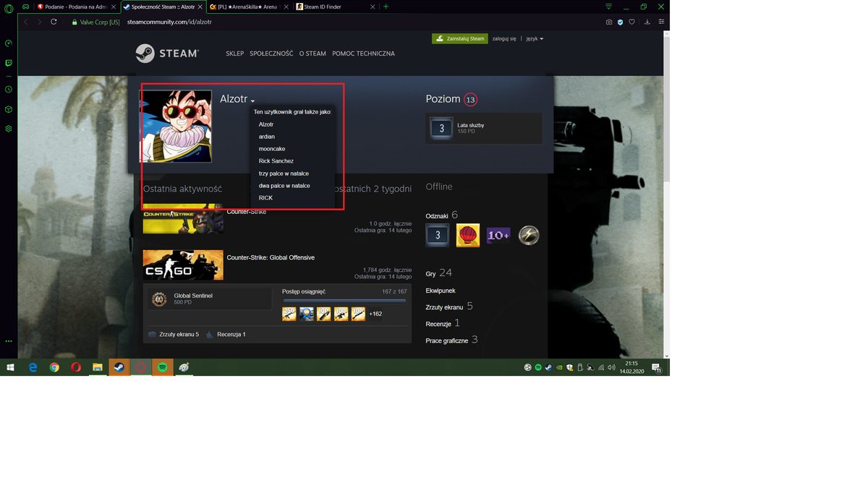Click the snapshot camera icon in address bar
Screen dimensions: 868x493
coord(609,22)
